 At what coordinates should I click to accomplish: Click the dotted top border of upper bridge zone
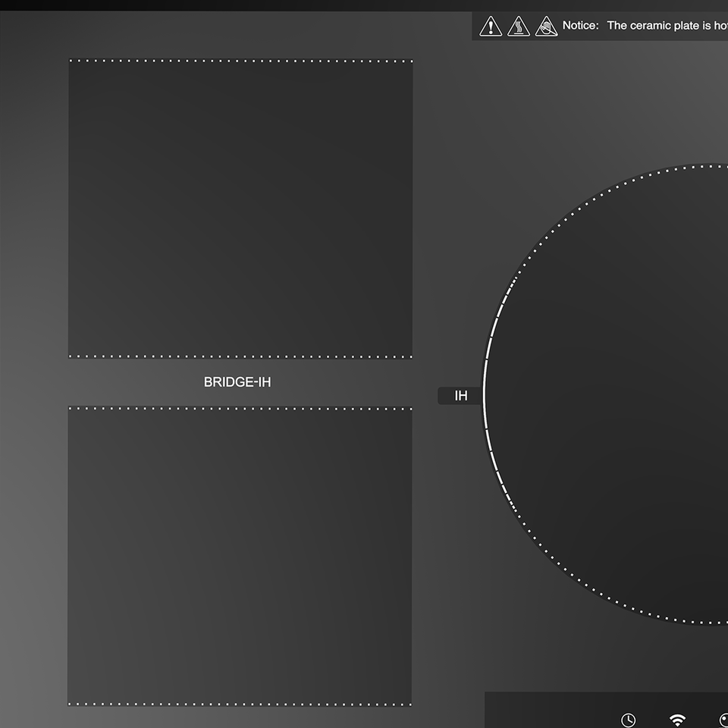point(240,61)
